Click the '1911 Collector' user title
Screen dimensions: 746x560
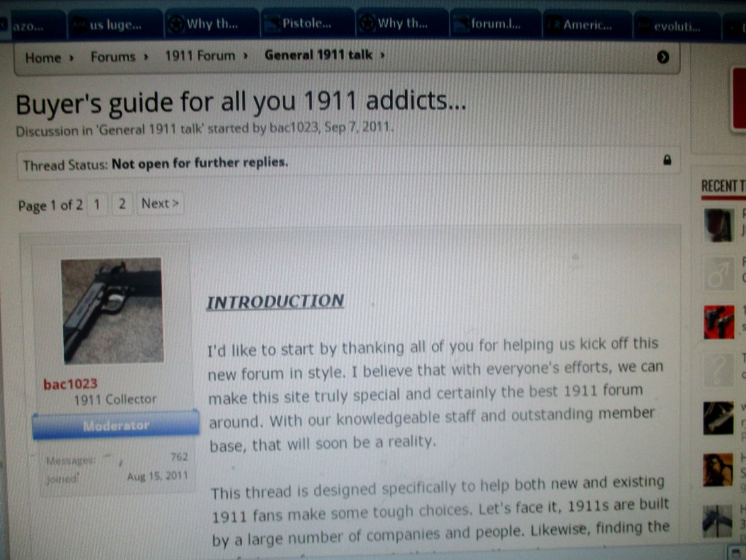[115, 399]
